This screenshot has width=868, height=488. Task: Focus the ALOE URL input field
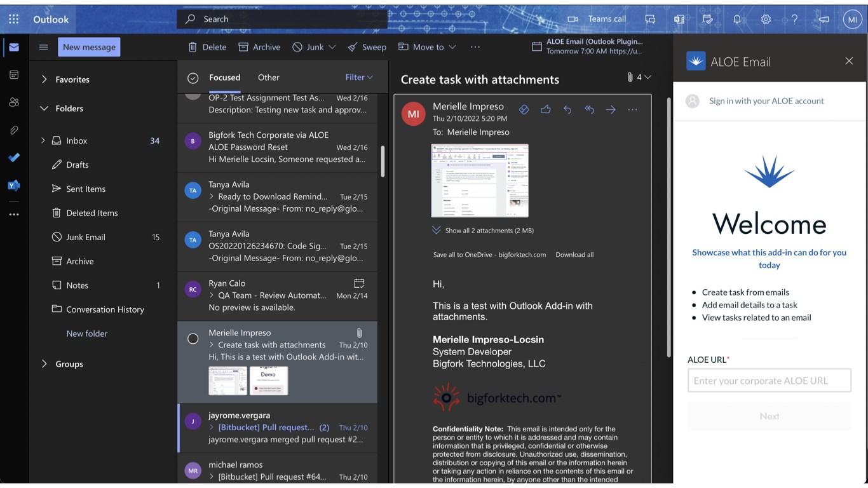tap(770, 381)
